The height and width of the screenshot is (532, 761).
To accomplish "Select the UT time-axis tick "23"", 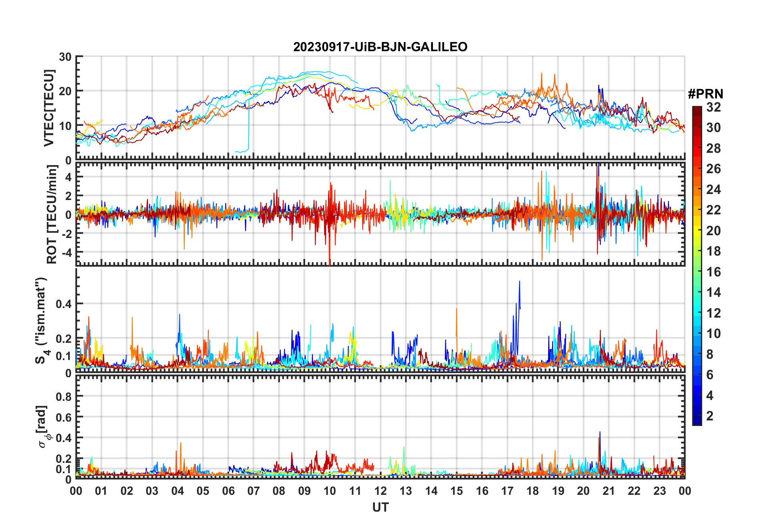I will coord(659,491).
